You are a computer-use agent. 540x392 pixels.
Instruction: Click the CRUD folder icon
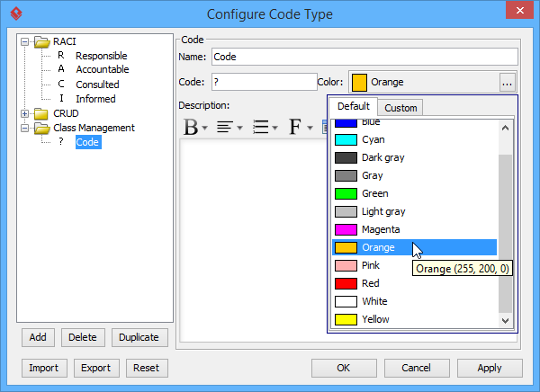click(41, 114)
